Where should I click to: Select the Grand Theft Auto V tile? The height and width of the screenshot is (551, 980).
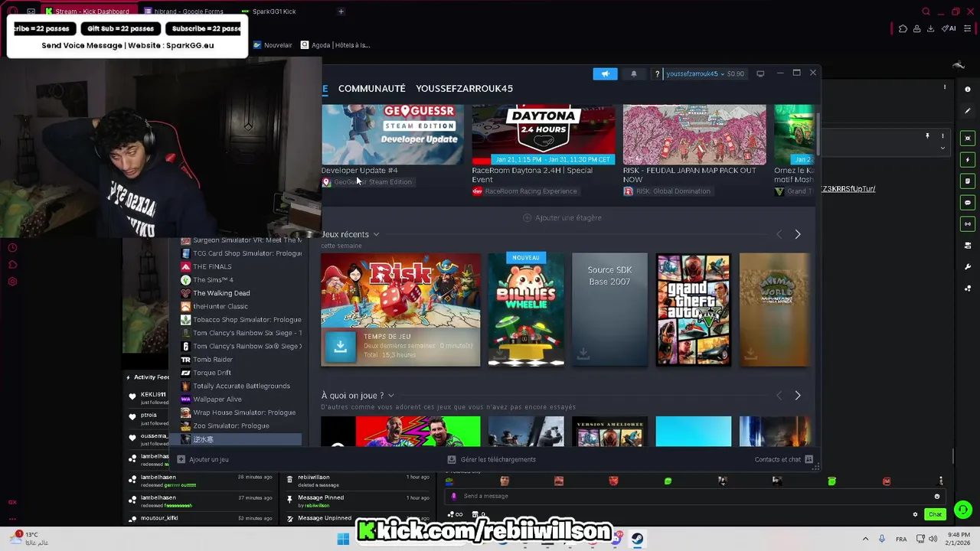(693, 309)
